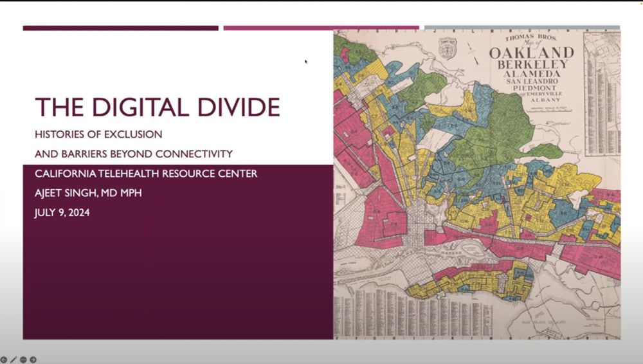
Task: Click the subtitle line 'HISTORIES OF EXCLUSION'
Action: [98, 134]
